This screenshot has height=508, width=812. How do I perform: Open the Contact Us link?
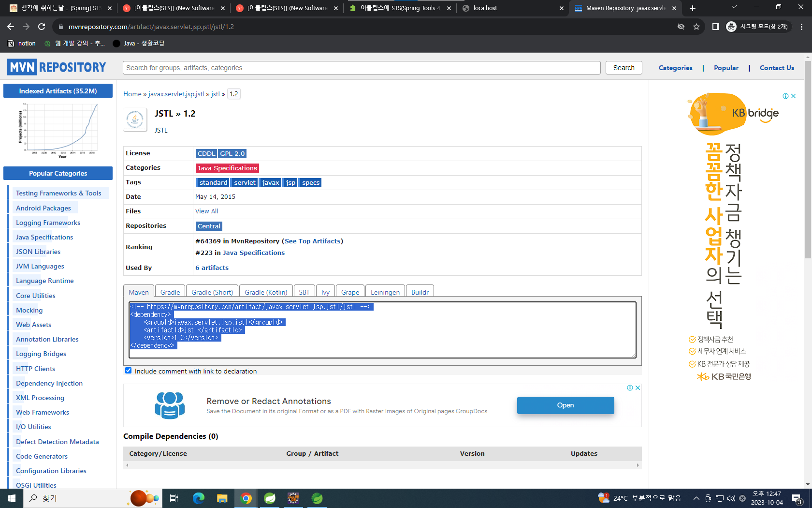(777, 68)
